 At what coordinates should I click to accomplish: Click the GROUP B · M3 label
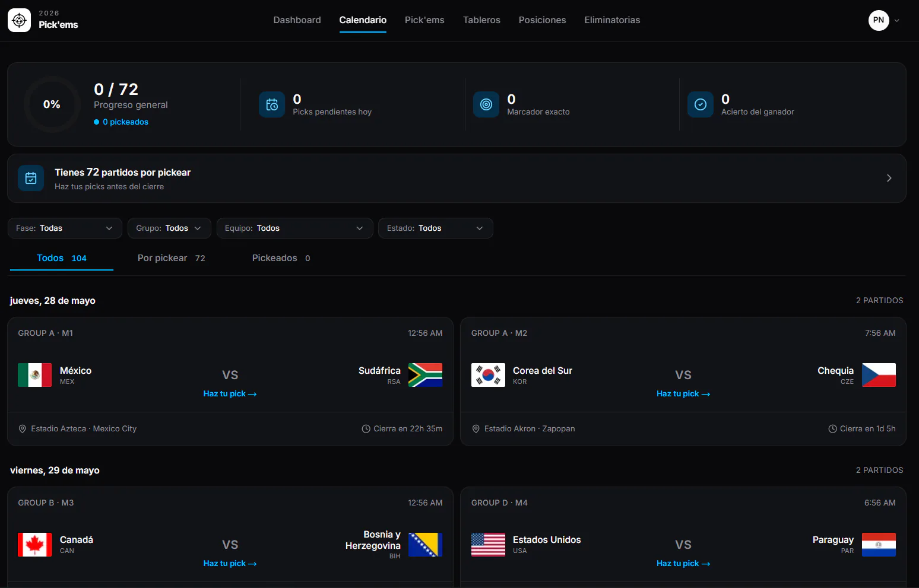click(x=46, y=503)
